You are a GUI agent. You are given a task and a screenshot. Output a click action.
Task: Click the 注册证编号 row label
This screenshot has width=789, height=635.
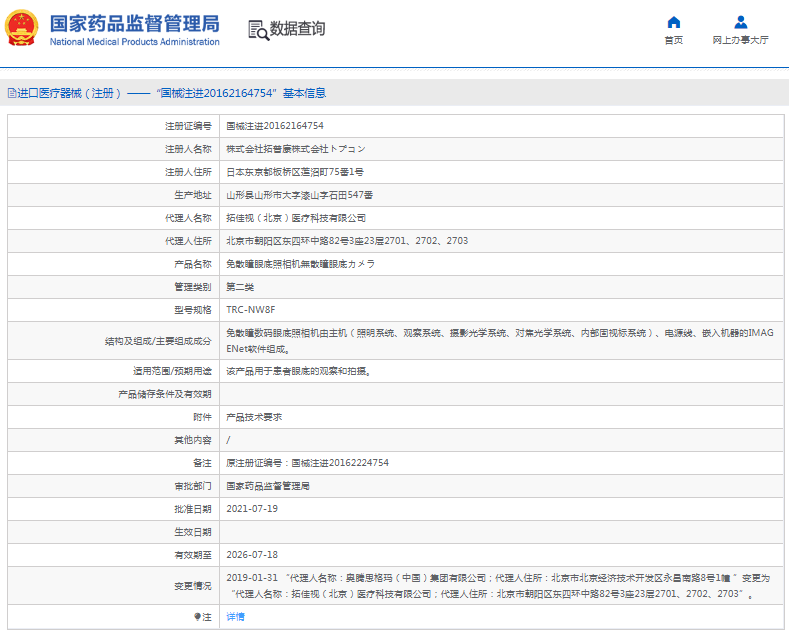(188, 126)
